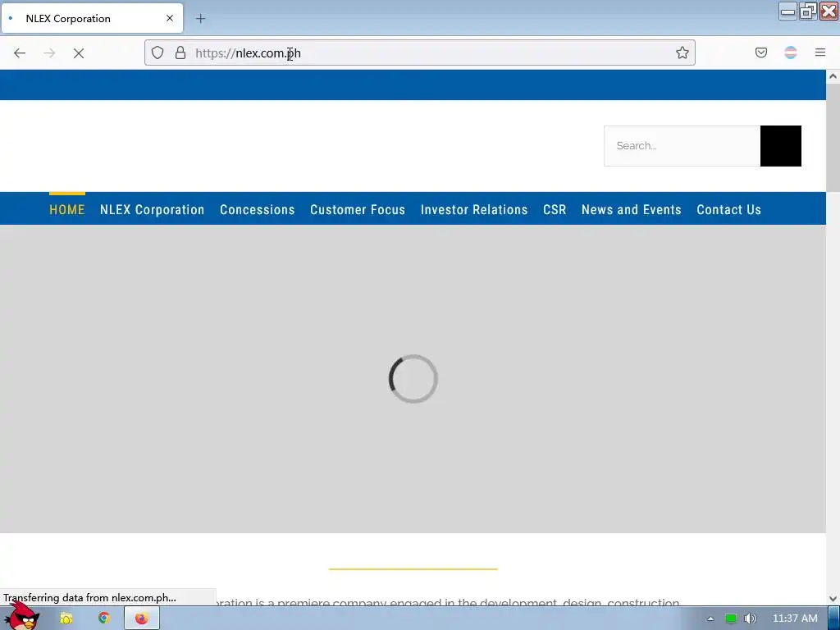The width and height of the screenshot is (840, 630).
Task: Click the page scrollbar down arrow
Action: pos(833,598)
